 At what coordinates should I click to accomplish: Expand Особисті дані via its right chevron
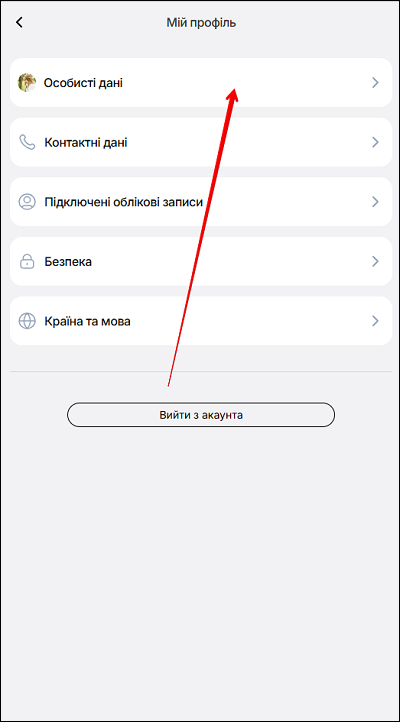[376, 82]
